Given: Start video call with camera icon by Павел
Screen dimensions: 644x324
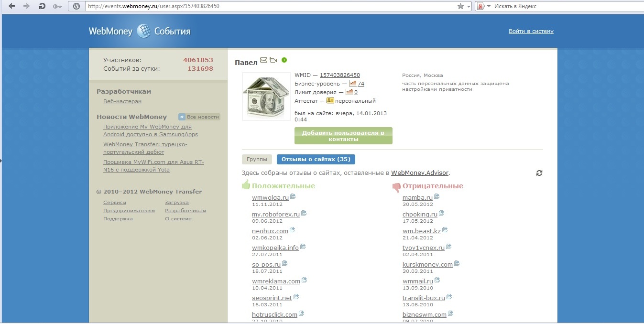Looking at the screenshot, I should (273, 60).
